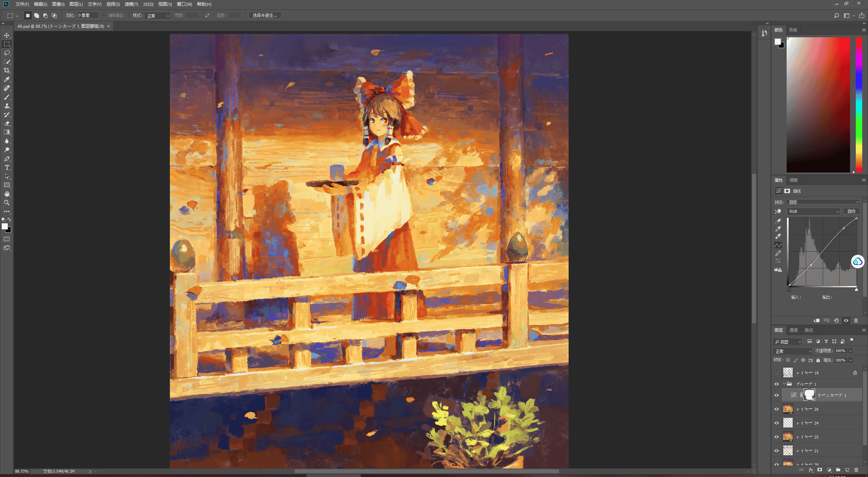Click the 选择并遮住 button
This screenshot has height=477, width=868.
click(x=264, y=15)
